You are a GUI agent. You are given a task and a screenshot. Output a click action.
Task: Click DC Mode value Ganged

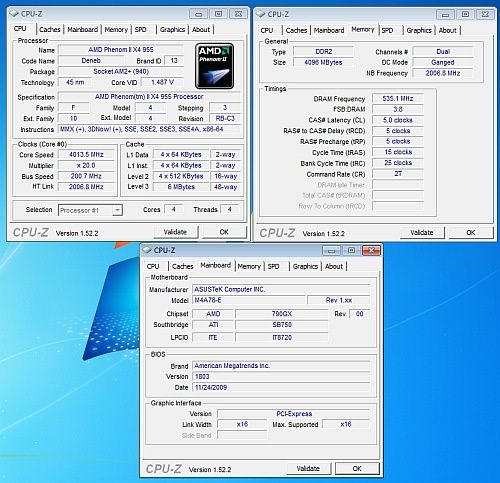coord(443,62)
